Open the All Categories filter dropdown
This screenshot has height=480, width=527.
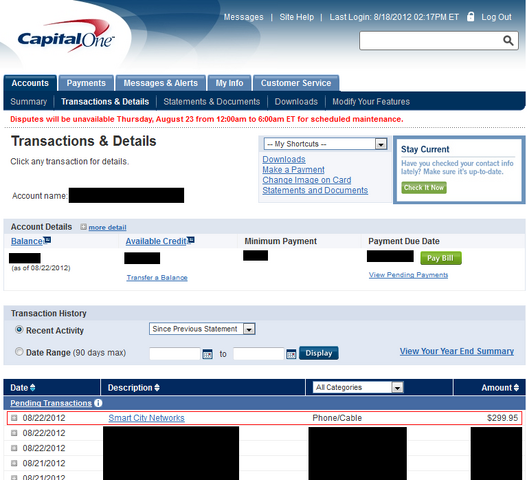[x=358, y=387]
